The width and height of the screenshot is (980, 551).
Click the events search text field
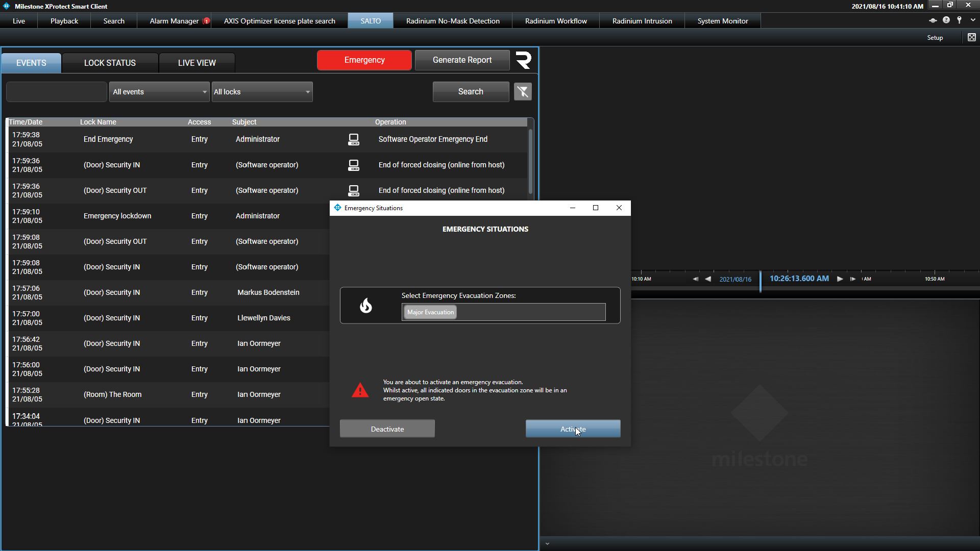(x=57, y=92)
